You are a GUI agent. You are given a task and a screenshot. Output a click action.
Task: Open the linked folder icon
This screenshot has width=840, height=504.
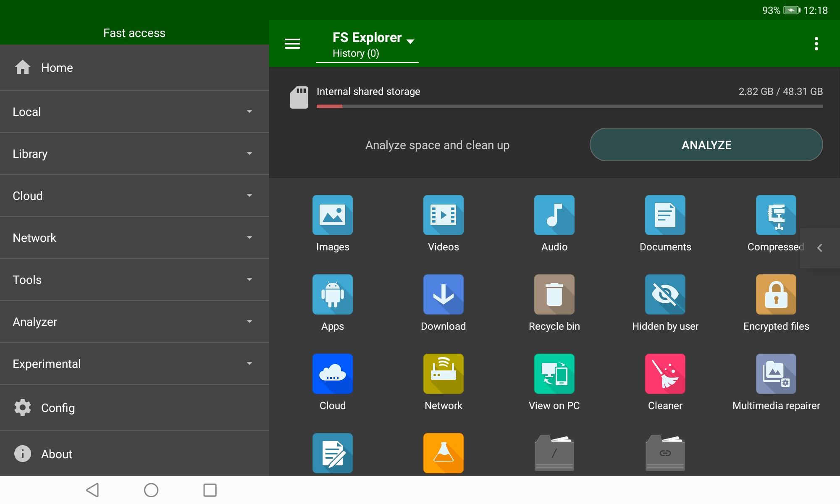point(665,453)
